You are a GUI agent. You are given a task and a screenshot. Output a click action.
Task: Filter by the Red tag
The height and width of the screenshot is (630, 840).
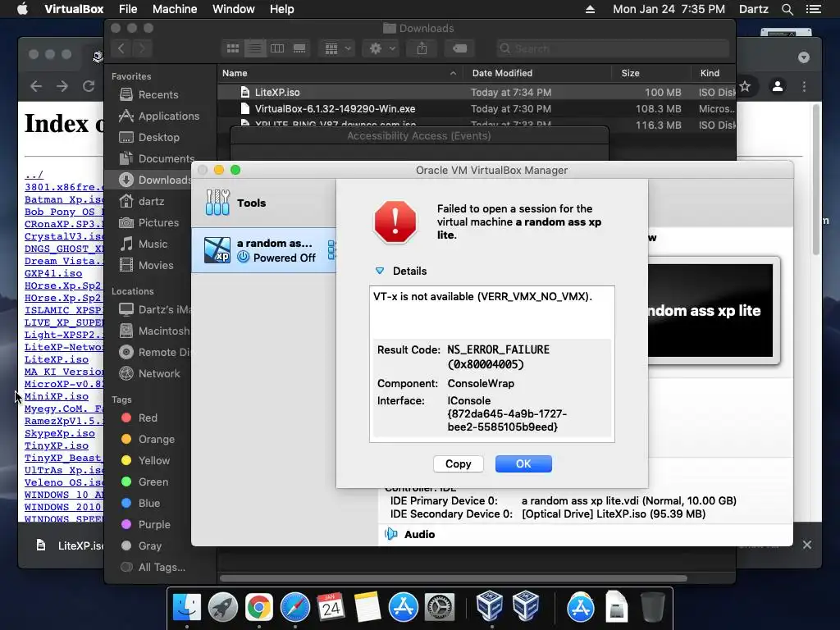pos(139,418)
